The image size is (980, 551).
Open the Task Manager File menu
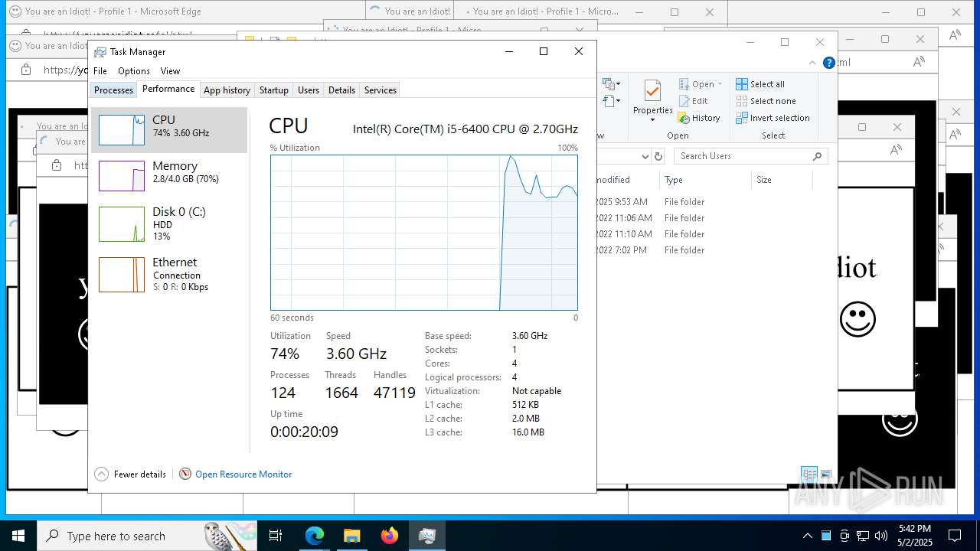click(x=100, y=71)
